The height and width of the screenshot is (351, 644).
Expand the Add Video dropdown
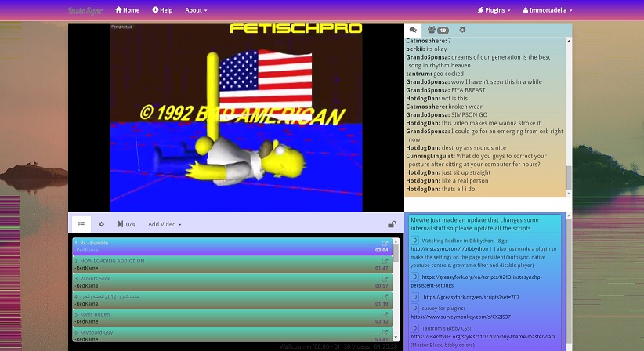click(x=165, y=224)
